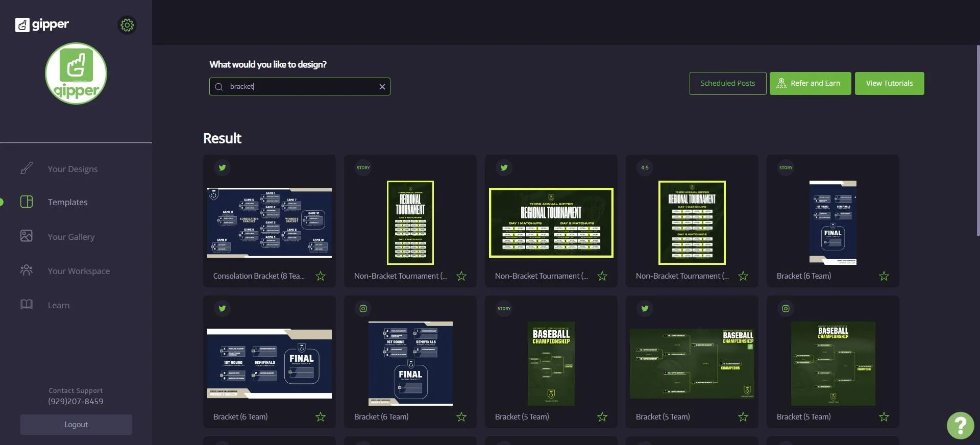
Task: Open Your Workspace from the sidebar
Action: [x=79, y=271]
